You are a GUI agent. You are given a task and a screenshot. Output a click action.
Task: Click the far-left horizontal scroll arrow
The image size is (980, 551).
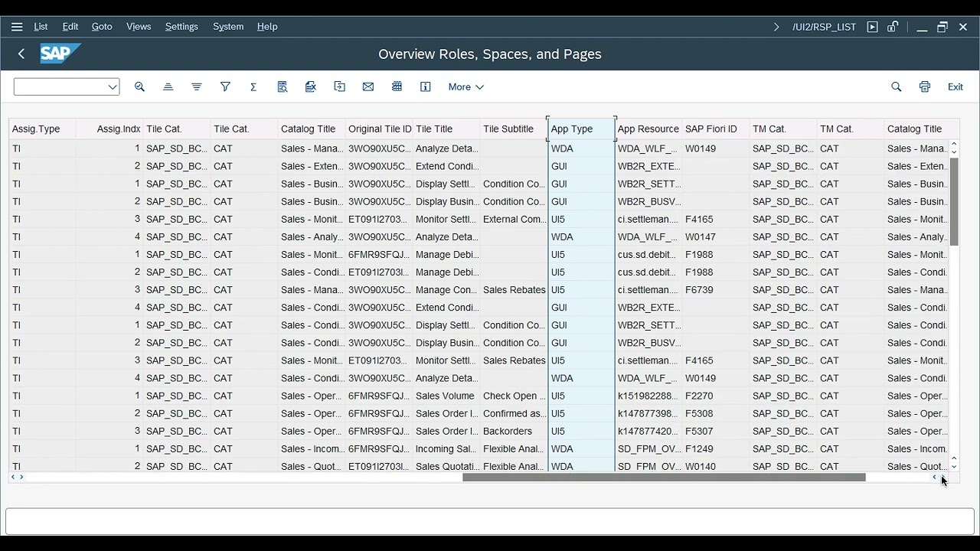pos(13,477)
